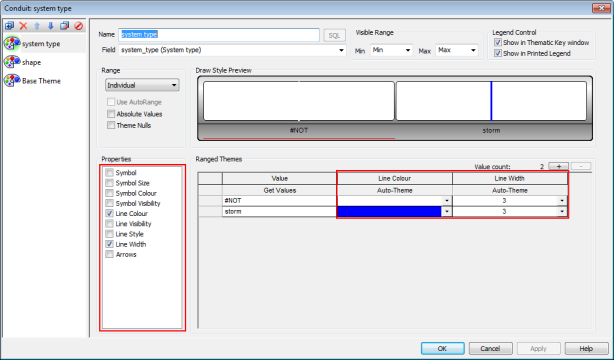Click the Line Colour column header

[395, 179]
